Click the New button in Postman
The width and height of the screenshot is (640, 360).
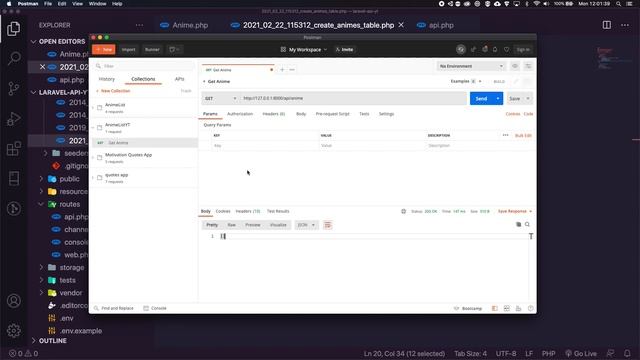click(104, 49)
